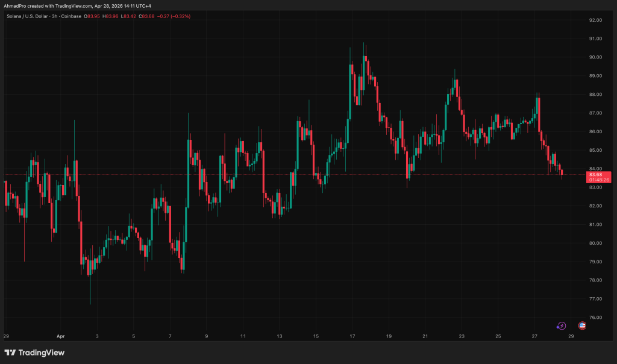Viewport: 617px width, 364px height.
Task: Click the red close value C83.68 in legend
Action: pos(145,16)
